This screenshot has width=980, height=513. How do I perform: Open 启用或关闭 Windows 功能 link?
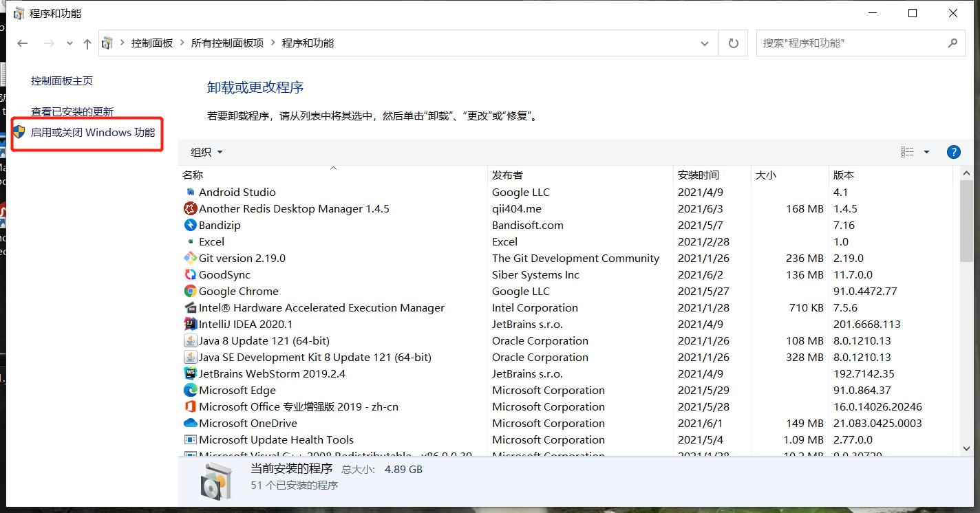(93, 132)
